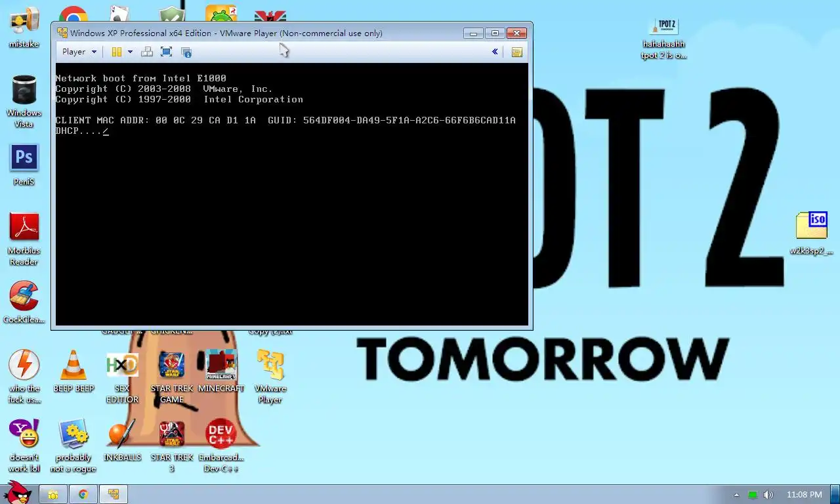Open the Embarcadero Dev-C++ shortcut
Screen dimensions: 840x504
tap(221, 446)
